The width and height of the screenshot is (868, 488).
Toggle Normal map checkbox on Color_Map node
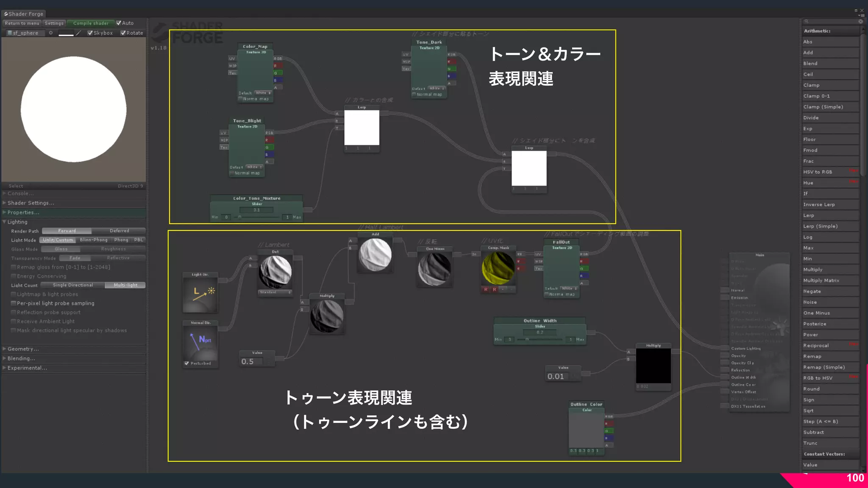coord(240,99)
